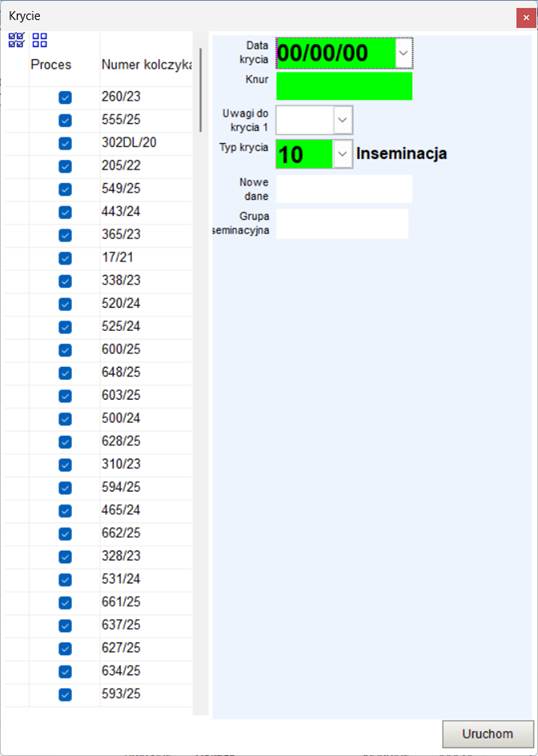Disable processing checkbox for 338/23
The width and height of the screenshot is (538, 756).
[65, 281]
